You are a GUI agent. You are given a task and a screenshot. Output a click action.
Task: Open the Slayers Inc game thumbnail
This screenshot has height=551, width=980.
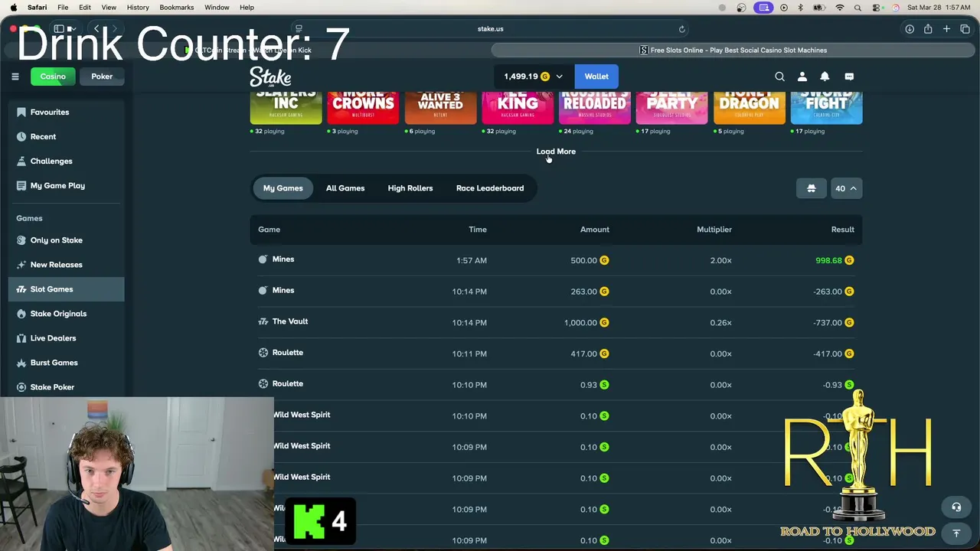pos(286,107)
